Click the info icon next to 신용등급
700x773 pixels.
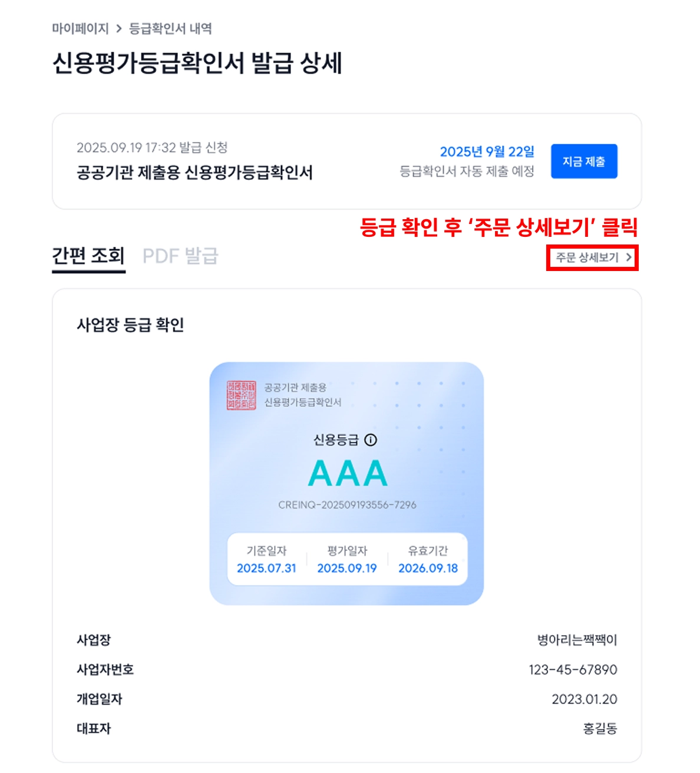371,440
